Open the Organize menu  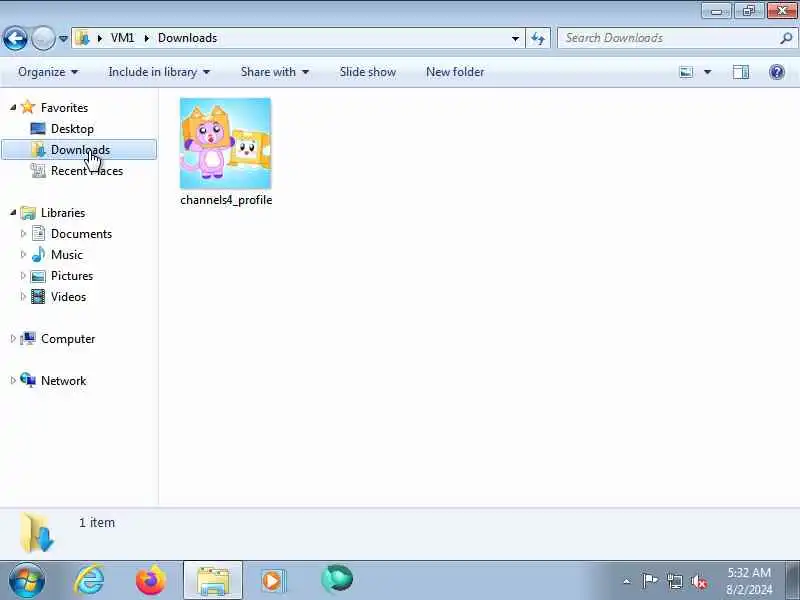48,72
